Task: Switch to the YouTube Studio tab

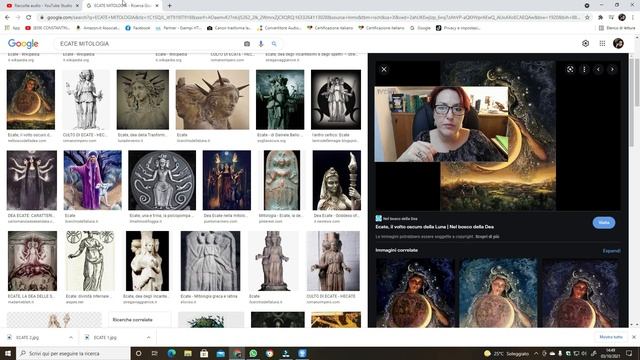Action: [42, 6]
